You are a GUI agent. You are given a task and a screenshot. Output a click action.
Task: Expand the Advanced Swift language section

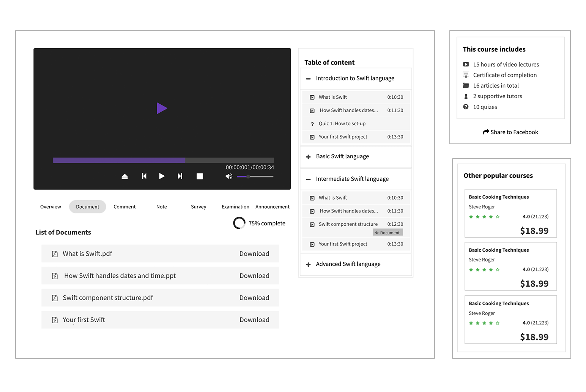click(309, 264)
